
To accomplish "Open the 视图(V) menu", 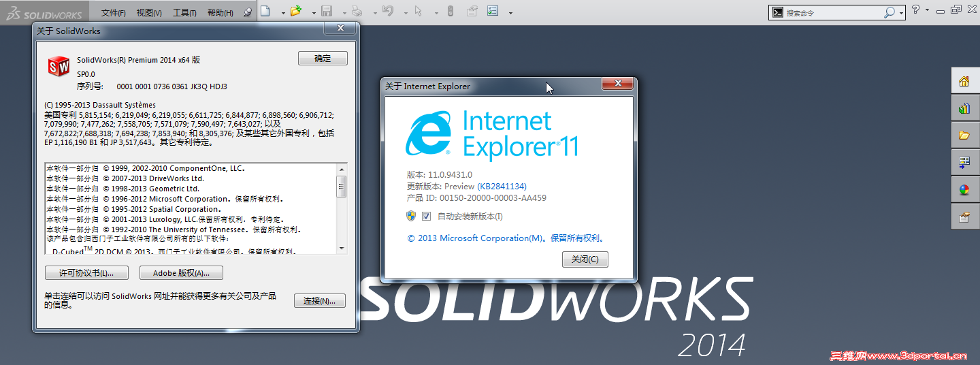I will [149, 12].
